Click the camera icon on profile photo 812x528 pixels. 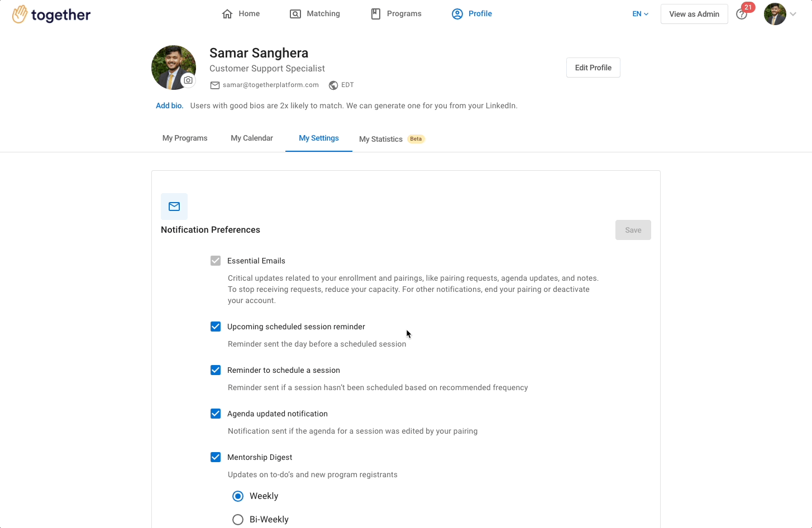(x=188, y=80)
